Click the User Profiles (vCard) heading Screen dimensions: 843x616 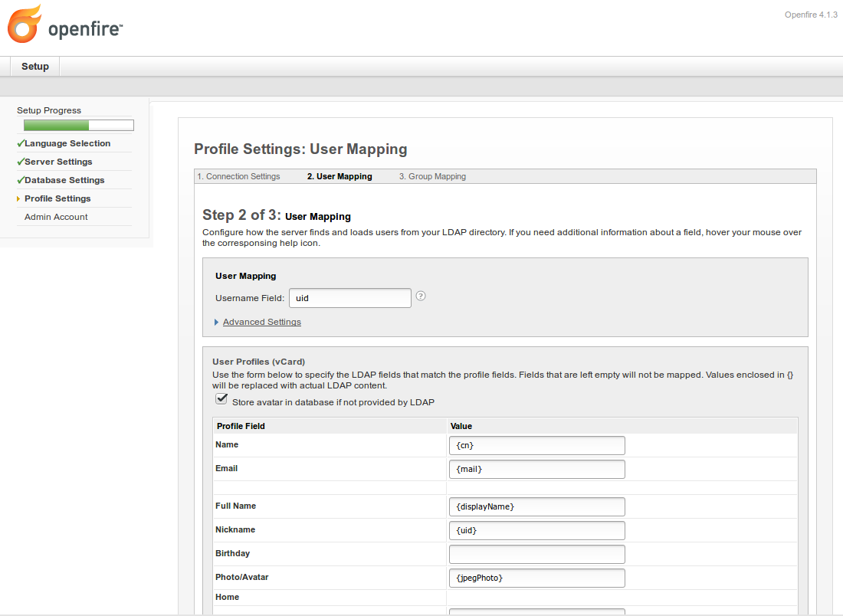(258, 362)
